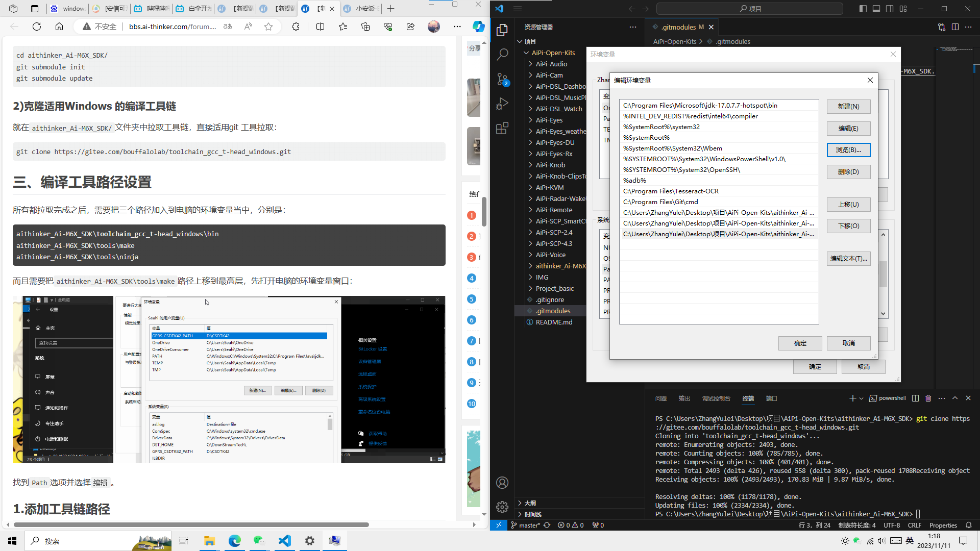980x551 pixels.
Task: Open WeChat from the taskbar
Action: 259,541
